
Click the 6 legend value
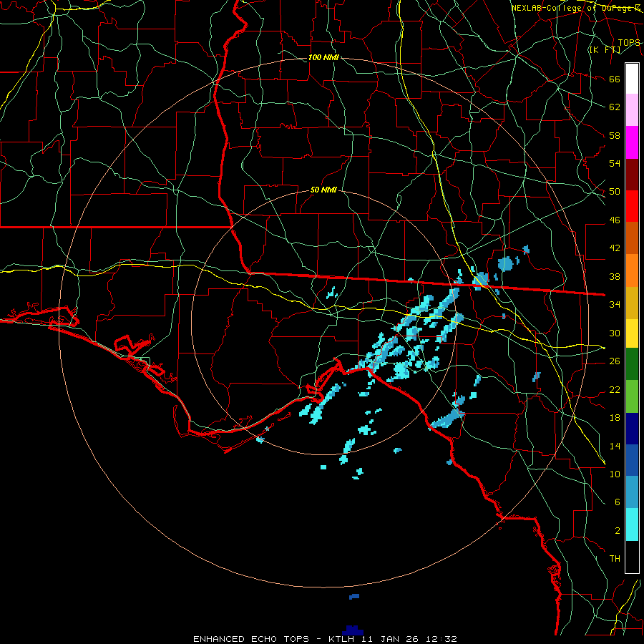[x=618, y=502]
